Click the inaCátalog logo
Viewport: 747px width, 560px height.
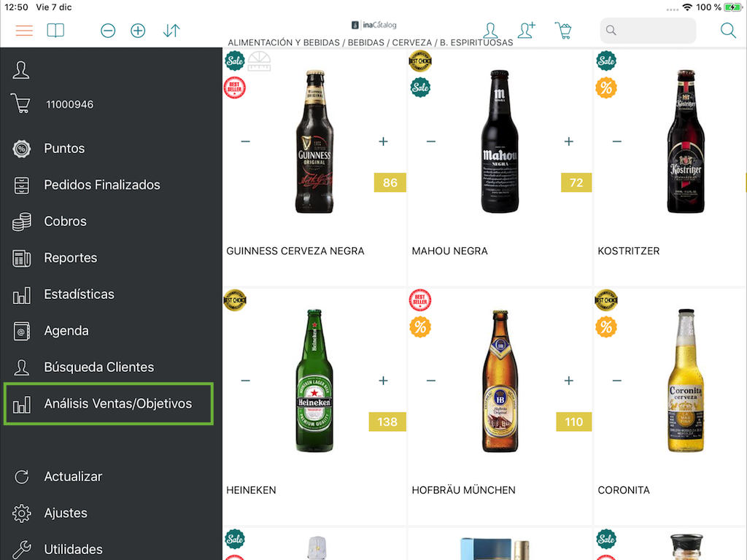coord(374,25)
